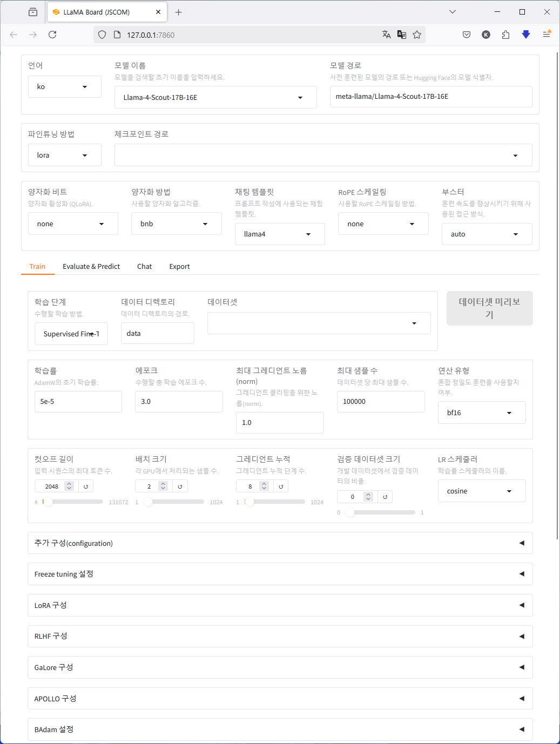Open the chat template llama4 dropdown
The width and height of the screenshot is (560, 744).
click(x=280, y=234)
